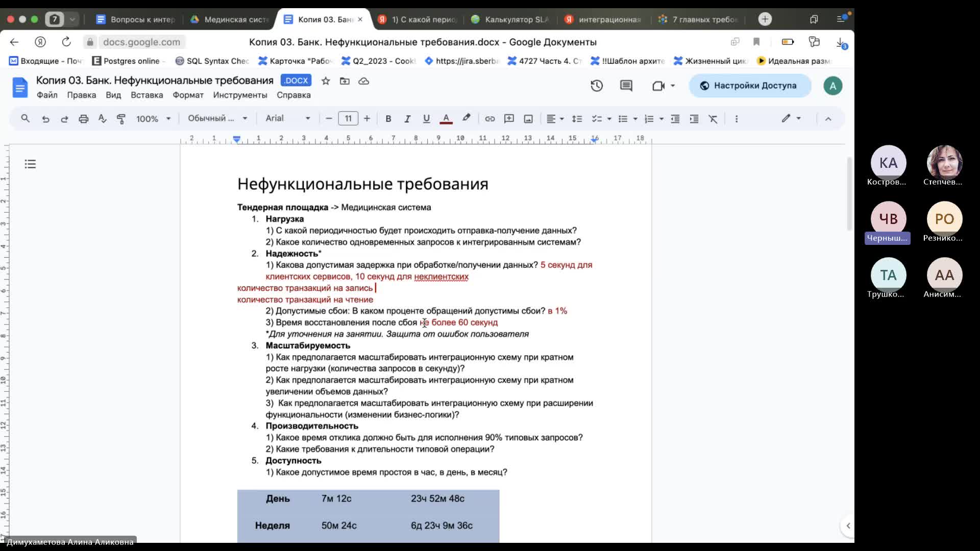The width and height of the screenshot is (980, 551).
Task: Decrease the paragraph indent
Action: click(675, 119)
